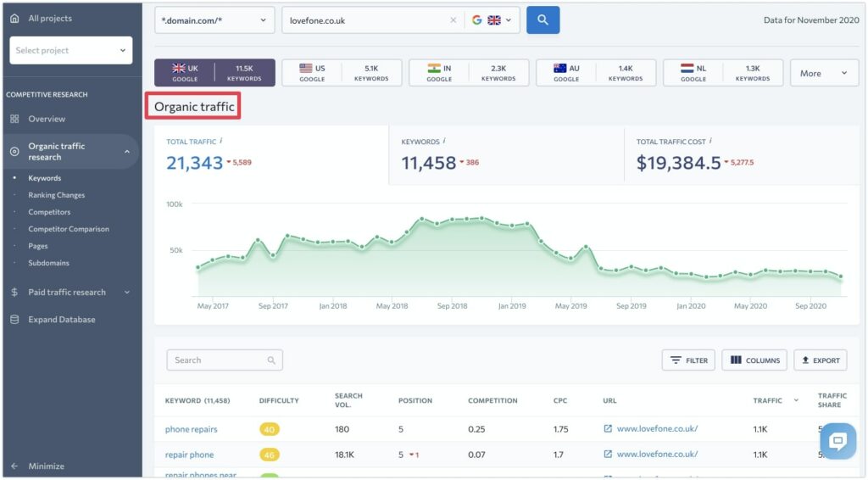868x480 pixels.
Task: Minimize the sidebar
Action: tap(46, 466)
